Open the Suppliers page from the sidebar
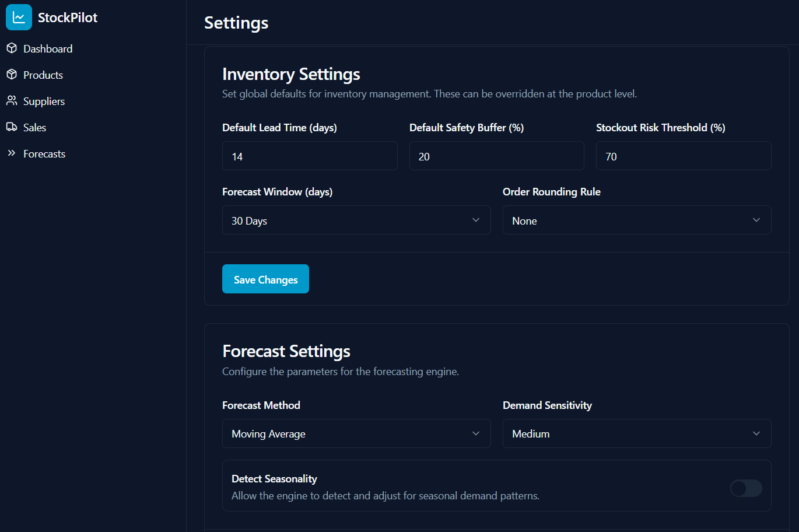 tap(44, 101)
